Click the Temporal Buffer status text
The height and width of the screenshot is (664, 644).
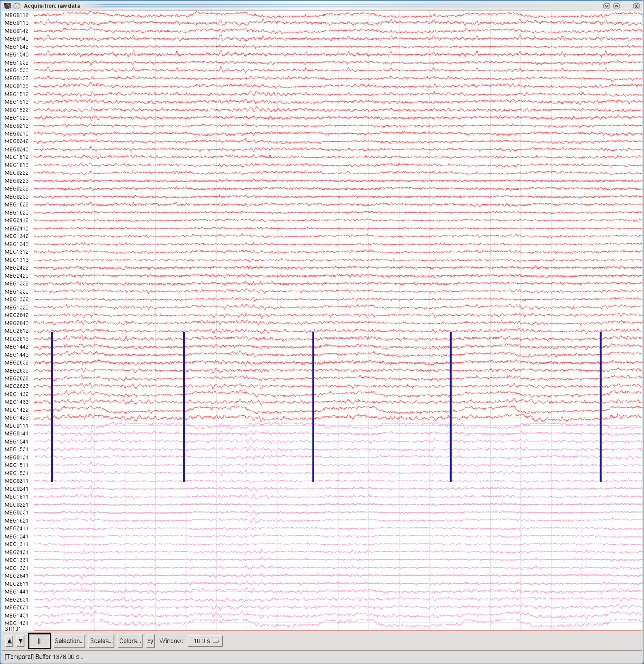pyautogui.click(x=43, y=656)
